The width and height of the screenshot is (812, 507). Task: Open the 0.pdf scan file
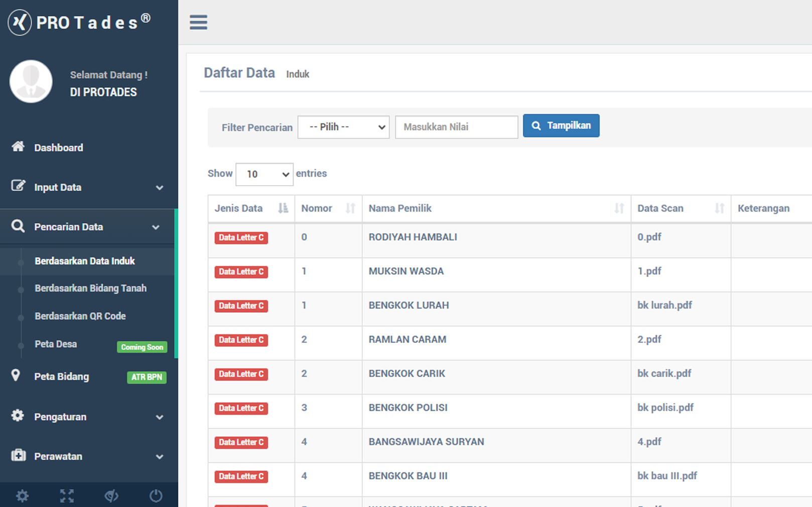click(649, 237)
